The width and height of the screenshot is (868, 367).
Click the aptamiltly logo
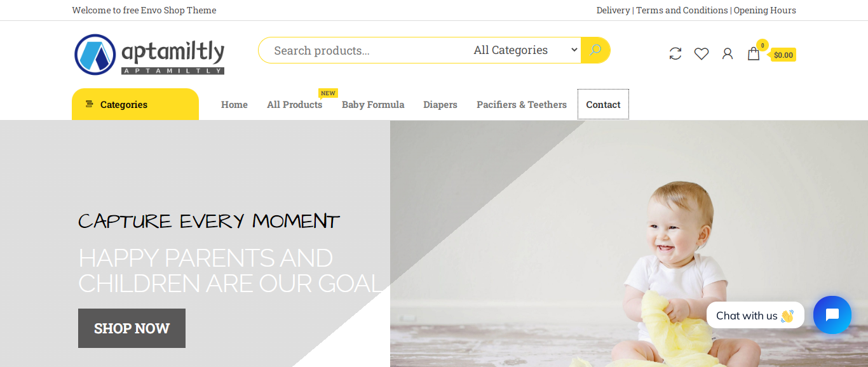click(149, 55)
